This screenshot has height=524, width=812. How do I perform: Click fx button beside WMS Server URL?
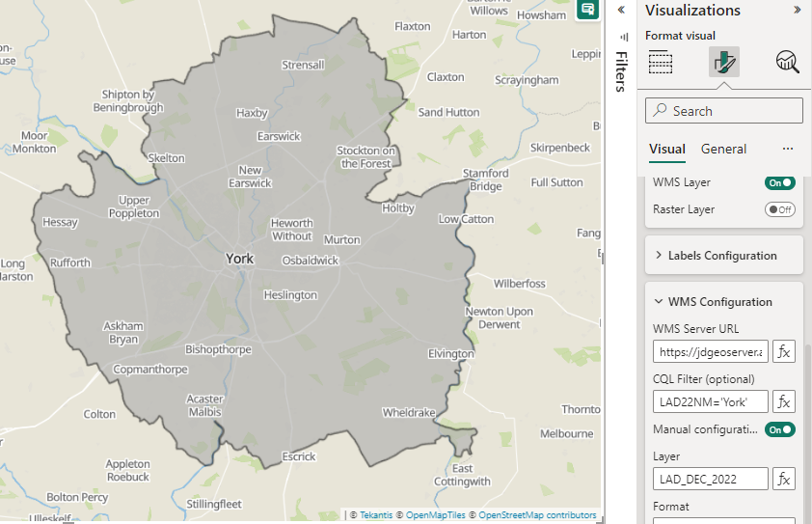[784, 351]
